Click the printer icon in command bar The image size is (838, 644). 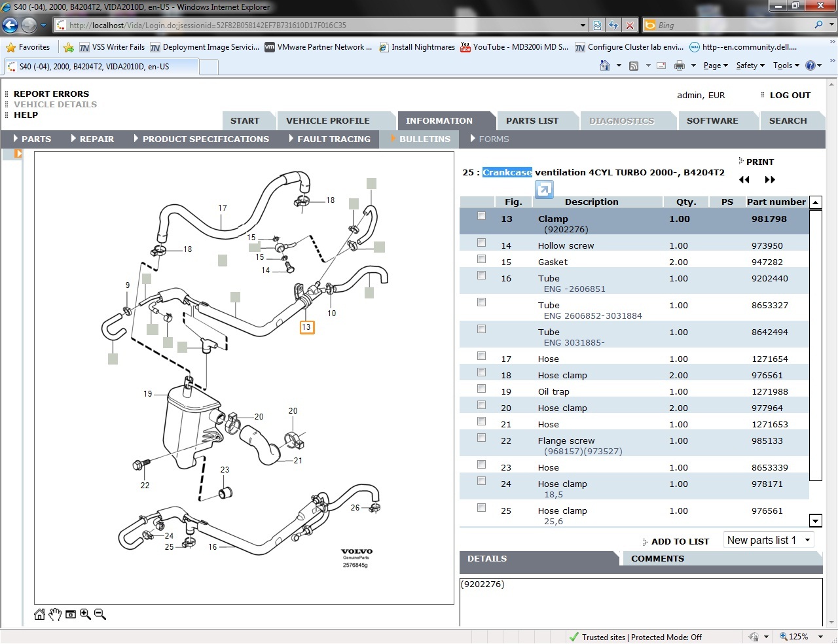click(680, 65)
